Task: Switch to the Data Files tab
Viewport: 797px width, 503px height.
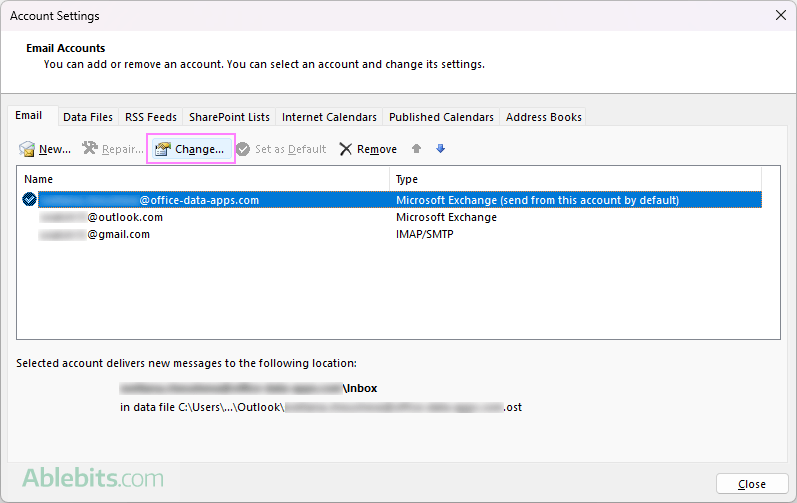Action: tap(88, 117)
